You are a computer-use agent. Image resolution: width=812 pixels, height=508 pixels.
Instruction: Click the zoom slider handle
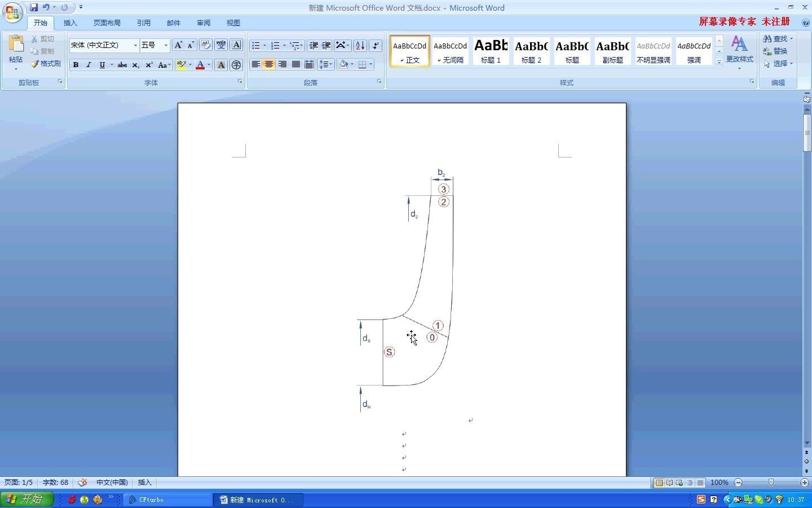(771, 483)
